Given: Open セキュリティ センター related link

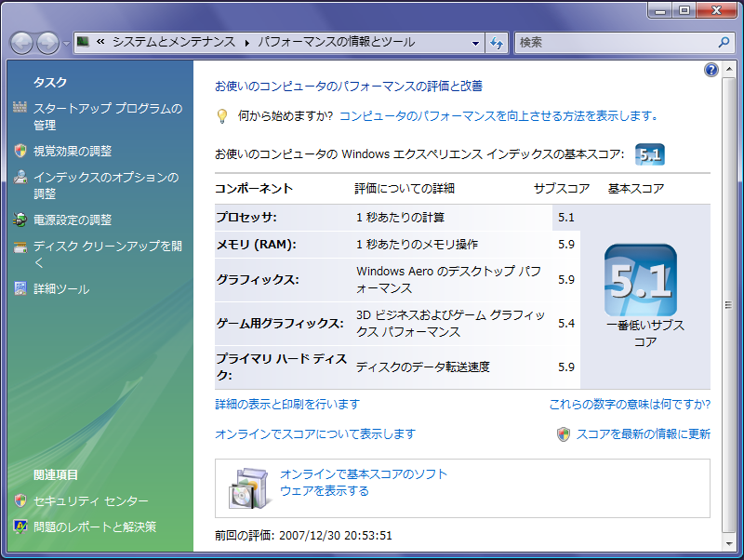Looking at the screenshot, I should 90,501.
